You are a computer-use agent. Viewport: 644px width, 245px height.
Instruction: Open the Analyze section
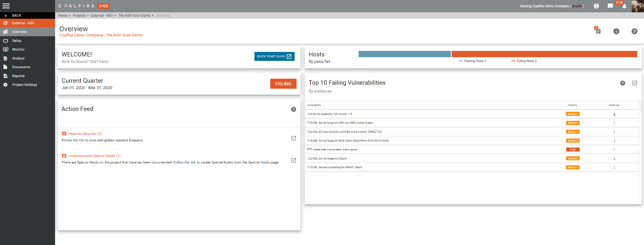coord(27,58)
